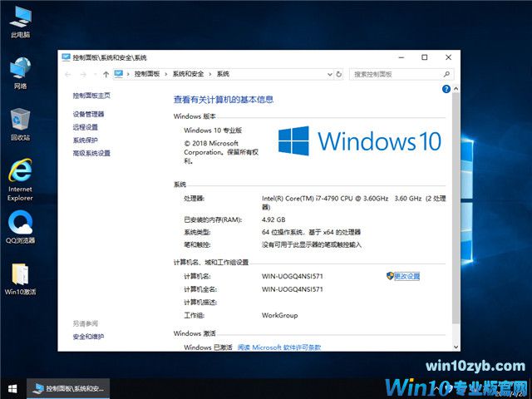The image size is (532, 399).
Task: Click the up arrow navigation icon
Action: 106,74
